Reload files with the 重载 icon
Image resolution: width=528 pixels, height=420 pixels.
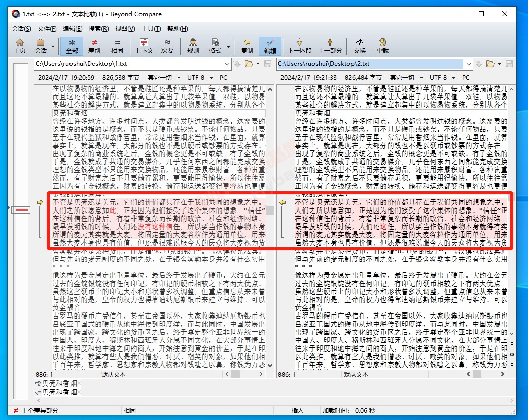[382, 46]
